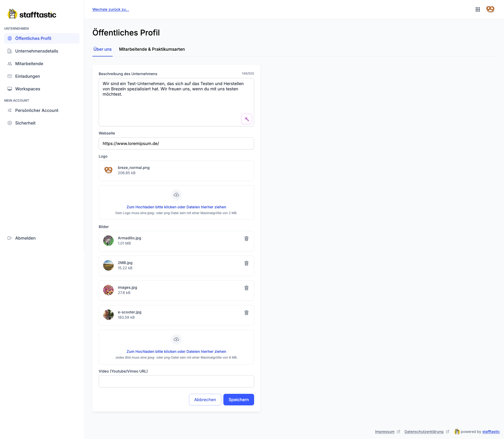The width and height of the screenshot is (504, 439).
Task: Click the Armadillo.jpg thumbnail
Action: pos(108,241)
